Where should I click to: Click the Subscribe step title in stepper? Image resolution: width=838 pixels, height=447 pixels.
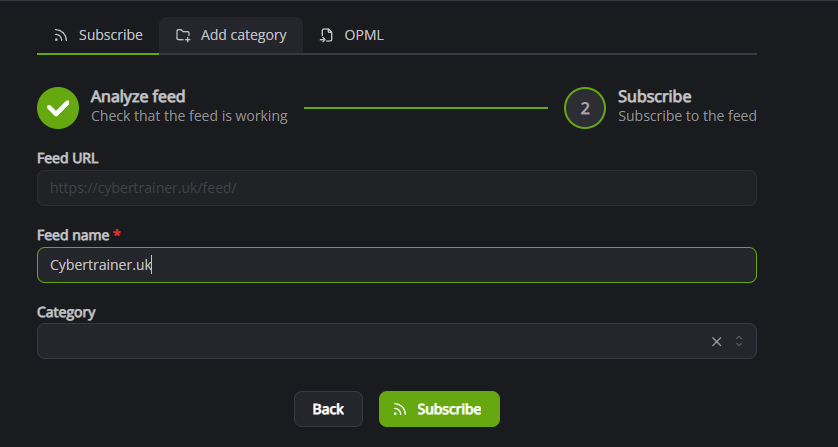(655, 97)
